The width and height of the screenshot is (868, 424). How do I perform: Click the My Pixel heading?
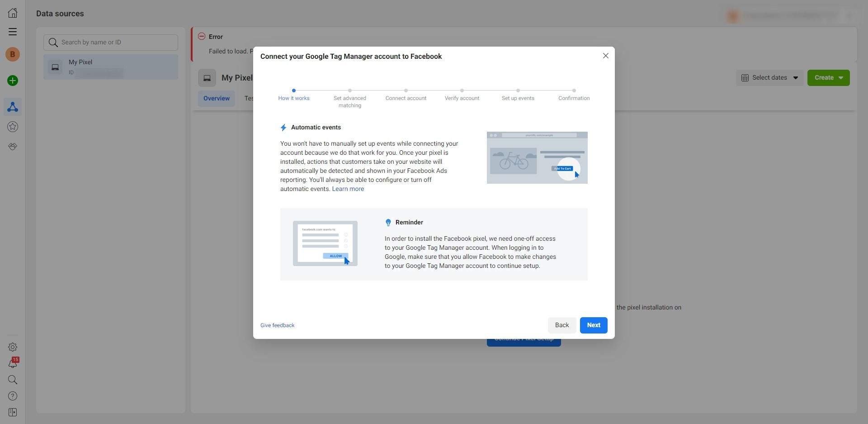pyautogui.click(x=237, y=78)
